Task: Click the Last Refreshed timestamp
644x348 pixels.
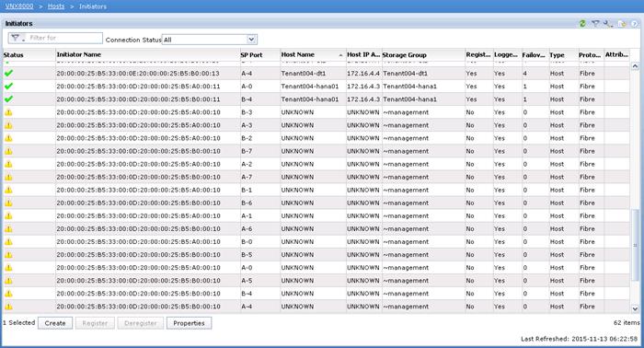Action: [x=579, y=339]
